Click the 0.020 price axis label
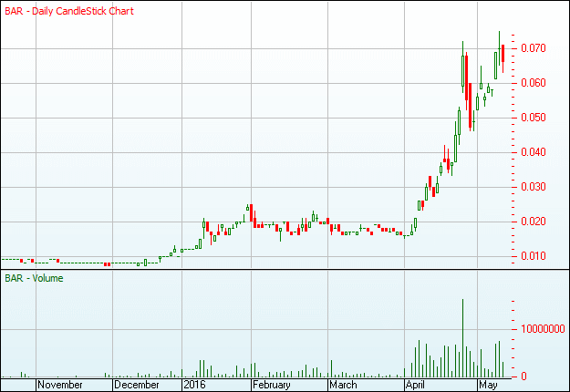 coord(534,222)
